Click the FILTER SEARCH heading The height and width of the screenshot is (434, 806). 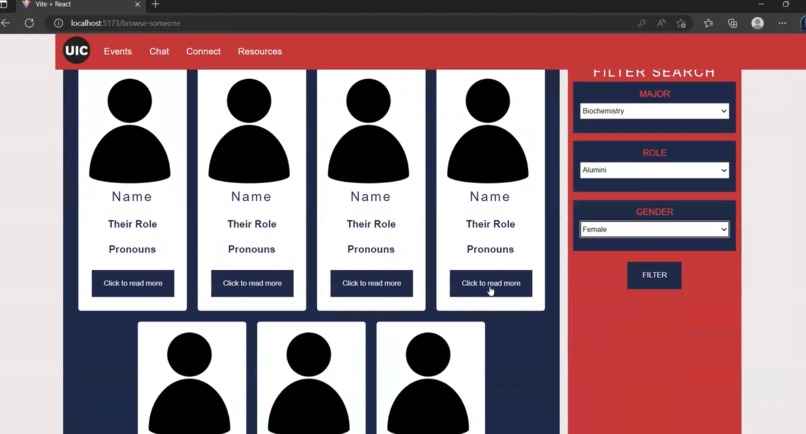pos(654,73)
